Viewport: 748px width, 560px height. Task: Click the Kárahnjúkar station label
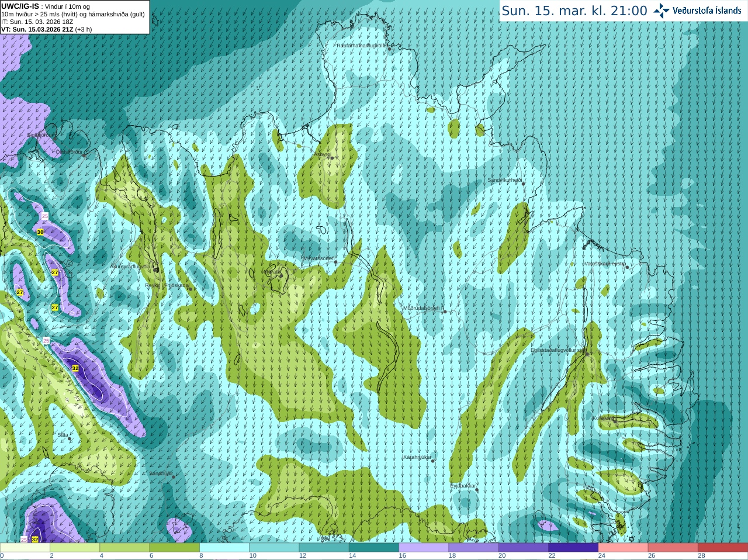point(417,457)
